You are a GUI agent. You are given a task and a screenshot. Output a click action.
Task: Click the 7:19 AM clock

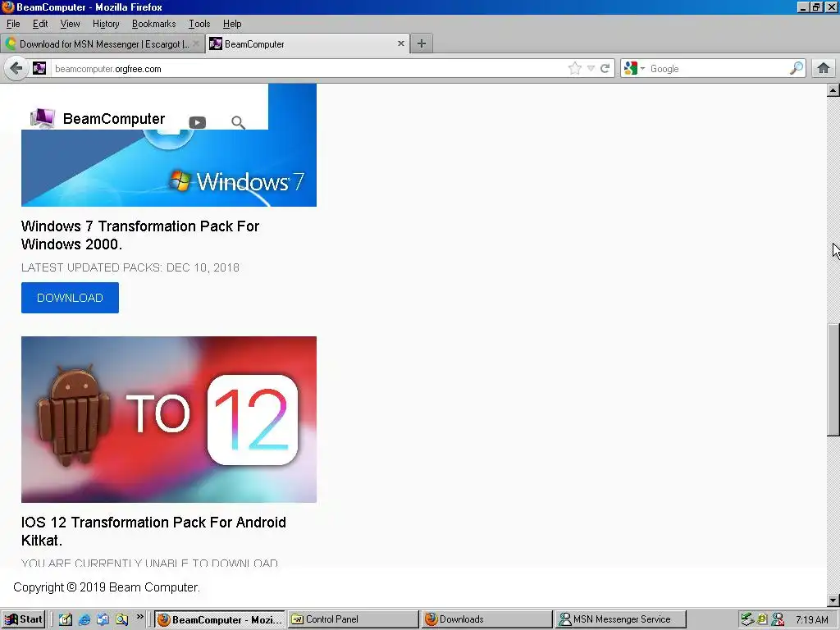click(x=812, y=620)
